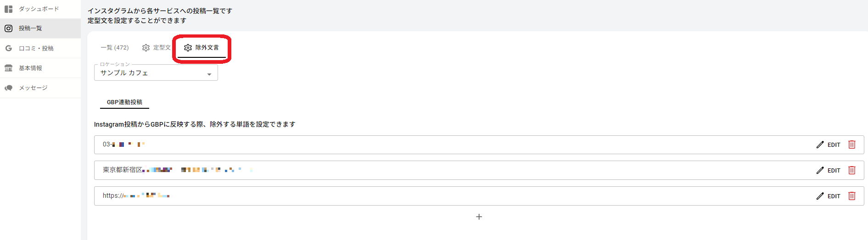This screenshot has height=240, width=868.
Task: Go to ダッシュボード in sidebar
Action: point(39,9)
